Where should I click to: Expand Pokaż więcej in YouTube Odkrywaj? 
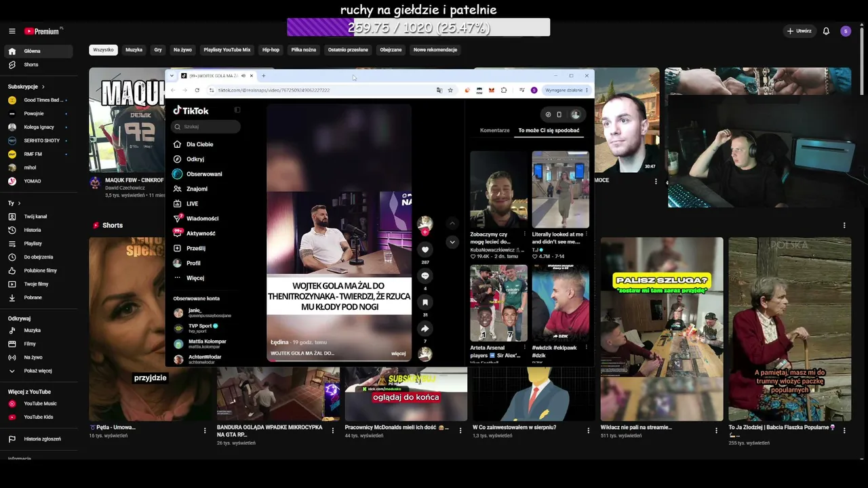click(38, 371)
